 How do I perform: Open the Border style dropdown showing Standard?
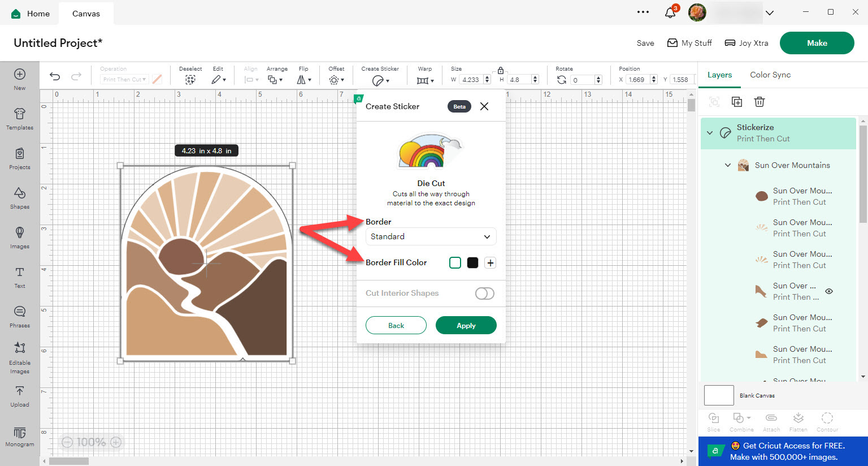[x=431, y=236]
